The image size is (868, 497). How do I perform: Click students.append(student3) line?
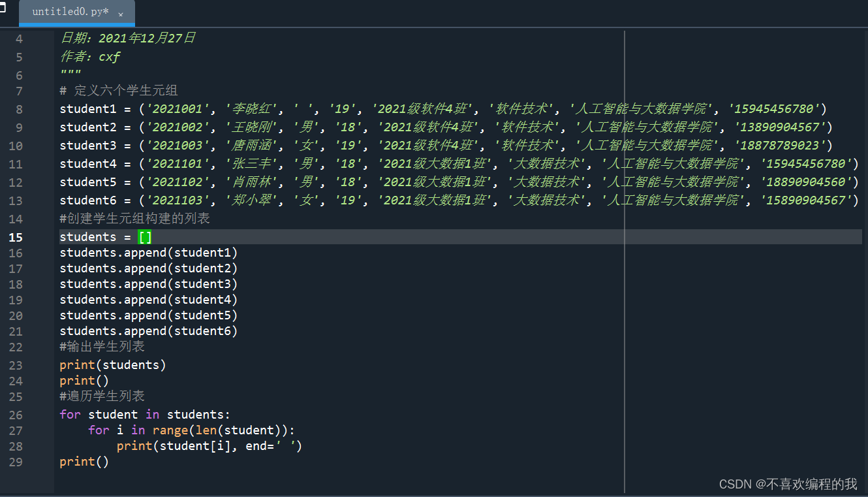click(x=149, y=283)
